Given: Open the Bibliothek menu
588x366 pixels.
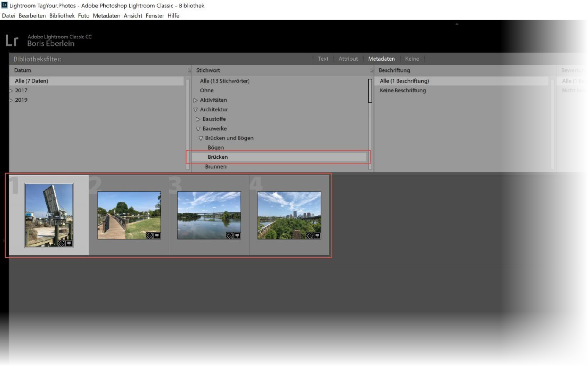Looking at the screenshot, I should (x=62, y=15).
